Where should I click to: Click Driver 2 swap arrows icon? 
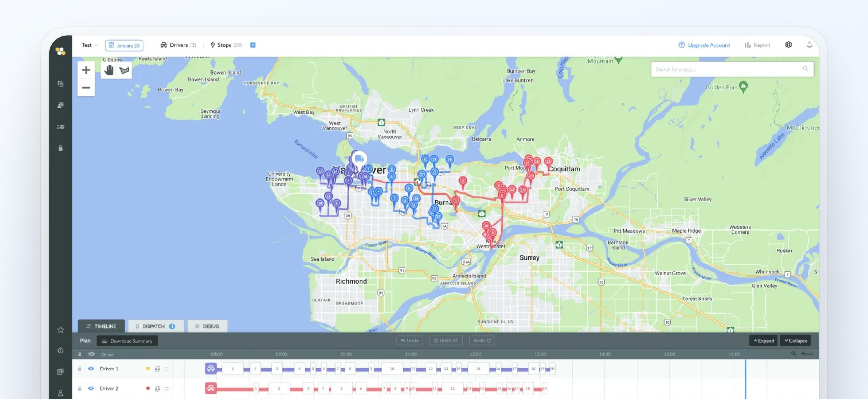[x=167, y=389]
